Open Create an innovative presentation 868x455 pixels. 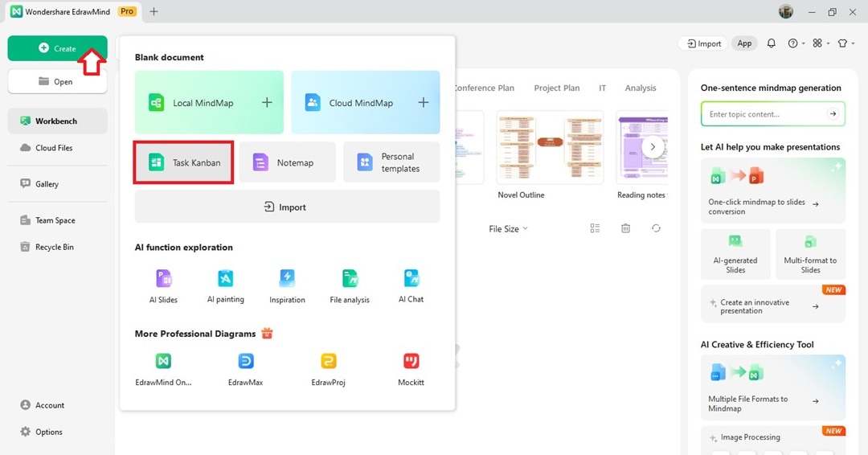pyautogui.click(x=773, y=304)
